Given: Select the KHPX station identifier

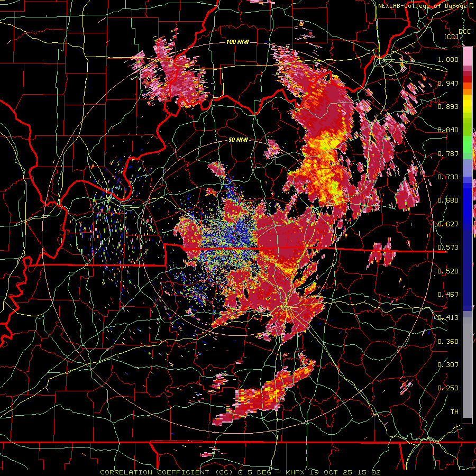Looking at the screenshot, I should (x=295, y=472).
